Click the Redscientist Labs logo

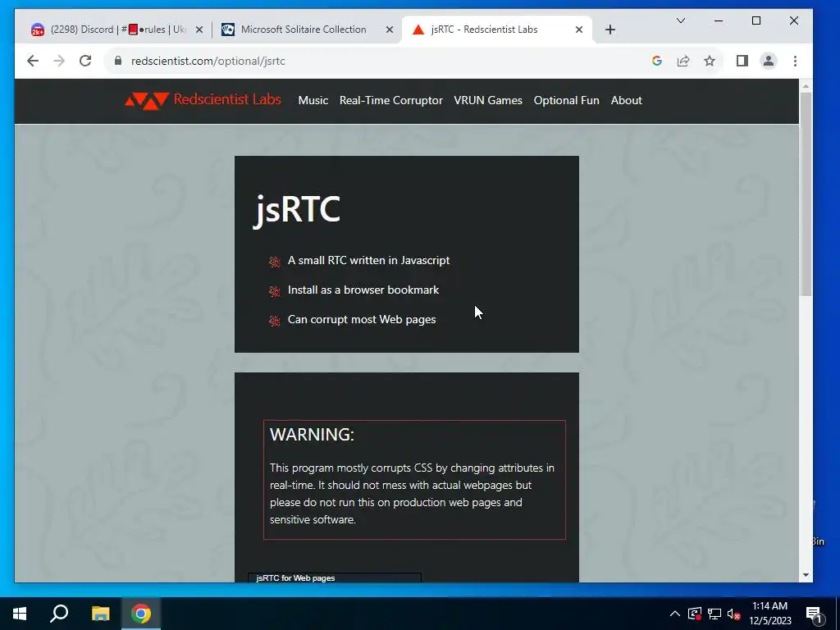203,100
